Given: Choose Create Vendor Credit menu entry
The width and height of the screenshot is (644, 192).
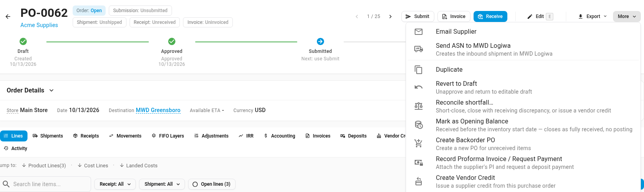Looking at the screenshot, I should (x=523, y=181).
